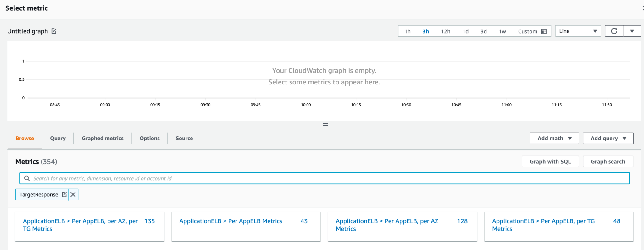
Task: Open the Custom time range calendar
Action: pos(532,31)
